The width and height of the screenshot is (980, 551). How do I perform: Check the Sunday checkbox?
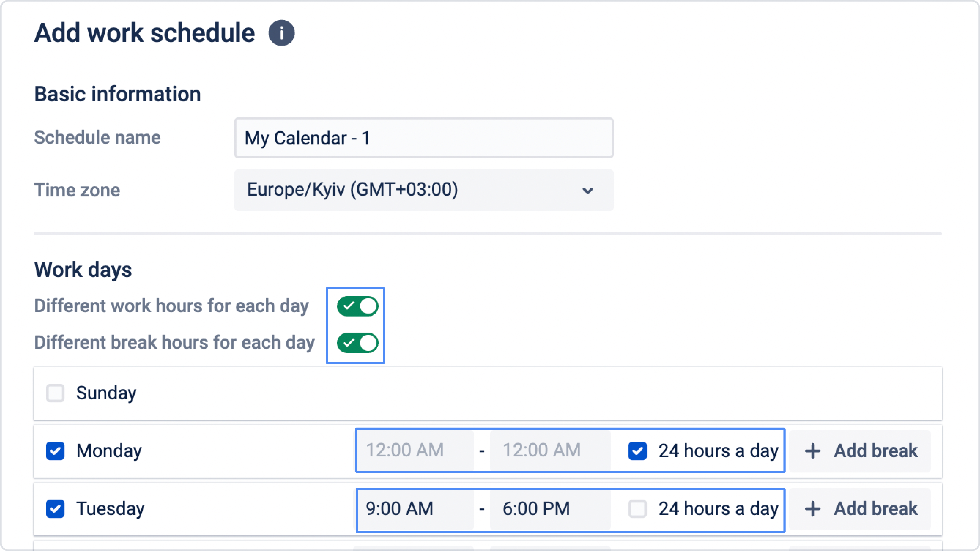55,393
